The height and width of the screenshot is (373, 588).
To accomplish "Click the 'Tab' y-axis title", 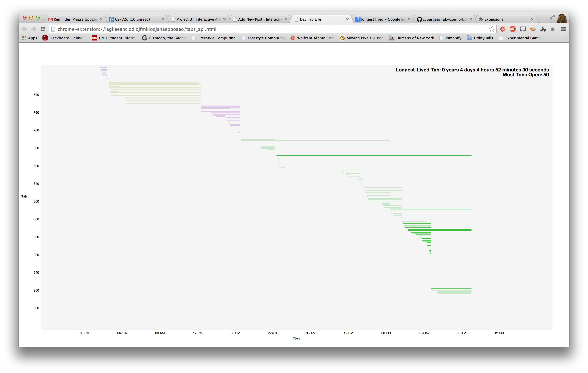I will [x=24, y=196].
